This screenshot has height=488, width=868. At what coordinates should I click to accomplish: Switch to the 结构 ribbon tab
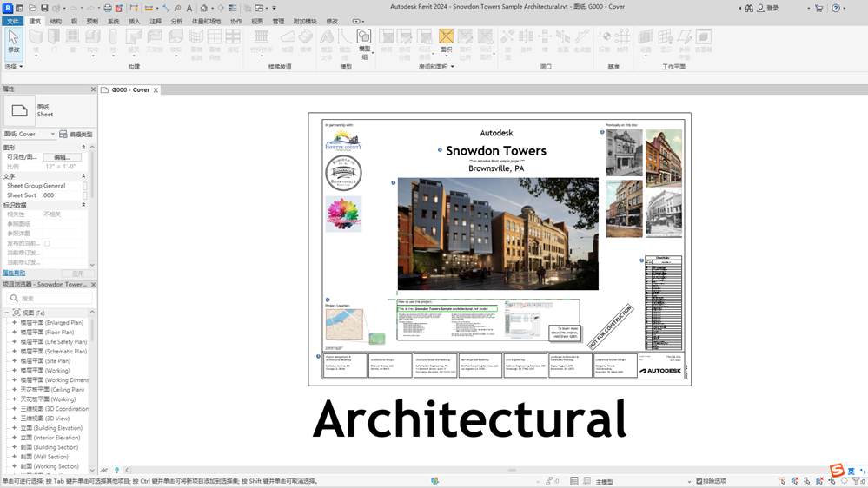tap(56, 21)
